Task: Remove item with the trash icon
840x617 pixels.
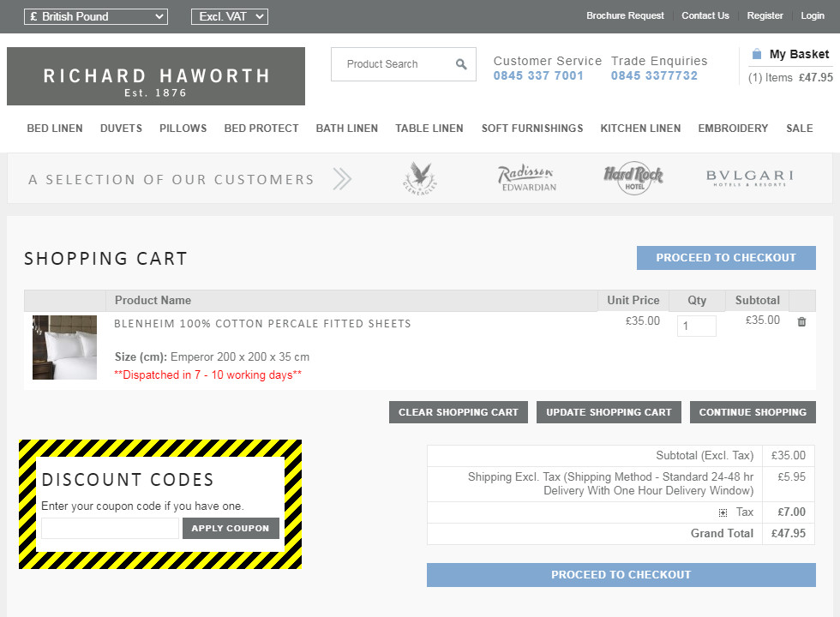Action: coord(801,321)
